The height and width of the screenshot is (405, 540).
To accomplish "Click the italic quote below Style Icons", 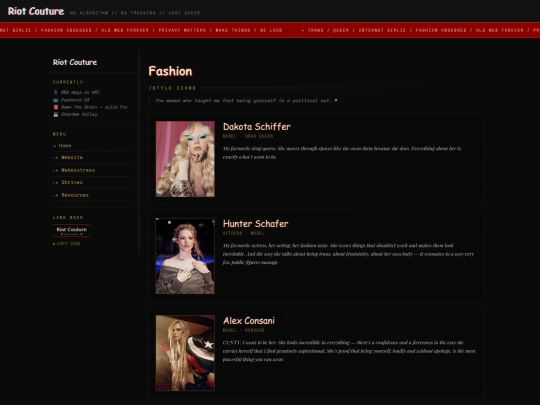I will click(x=246, y=101).
